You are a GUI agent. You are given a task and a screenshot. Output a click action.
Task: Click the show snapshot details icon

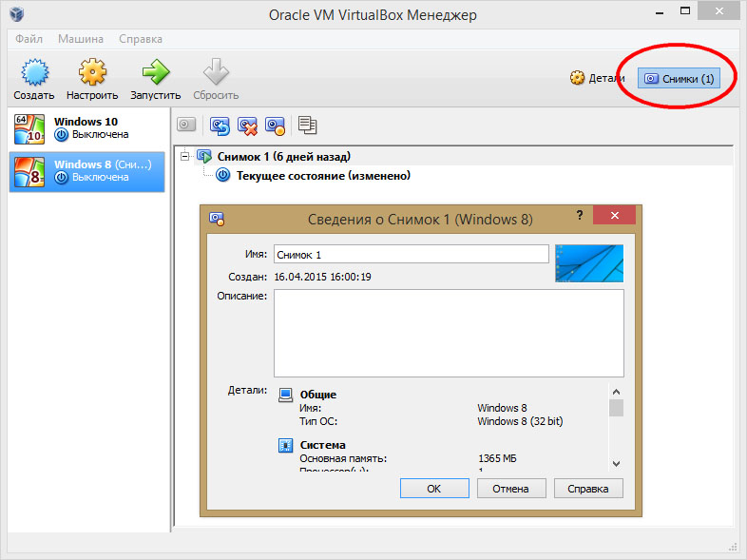tap(275, 126)
